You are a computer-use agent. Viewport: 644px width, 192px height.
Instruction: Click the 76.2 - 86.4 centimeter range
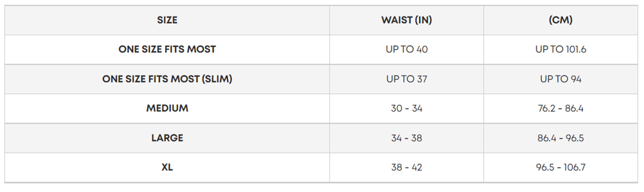560,108
